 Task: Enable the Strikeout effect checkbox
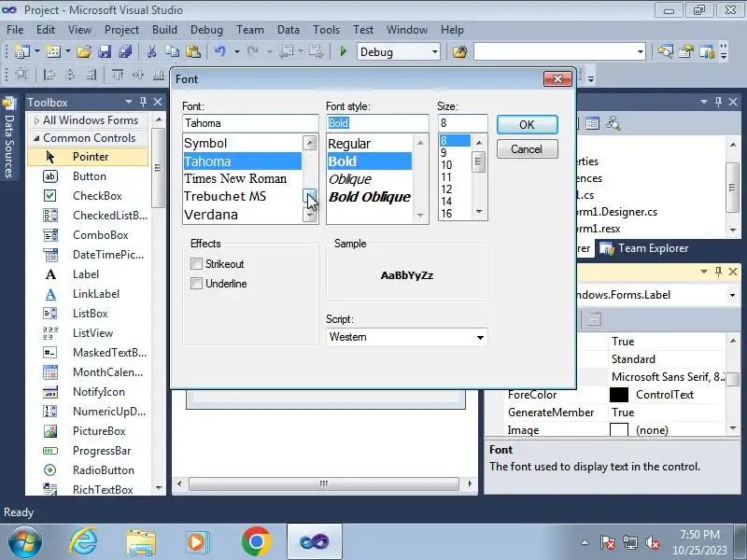(x=196, y=263)
